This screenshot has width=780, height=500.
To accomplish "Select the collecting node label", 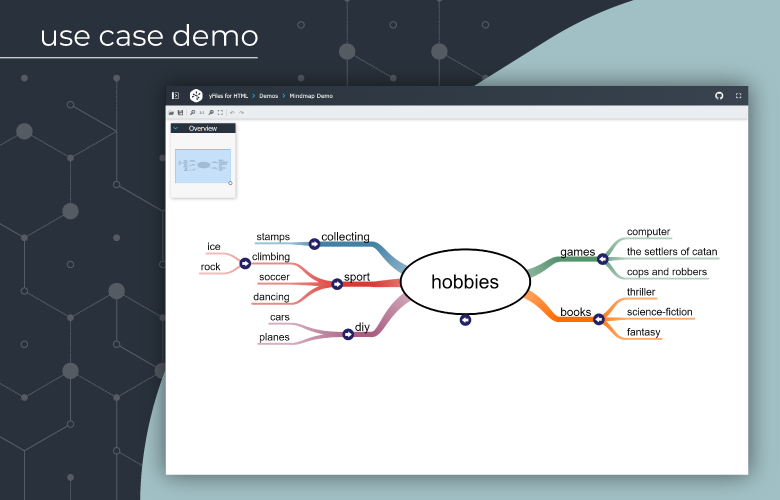I will coord(345,237).
